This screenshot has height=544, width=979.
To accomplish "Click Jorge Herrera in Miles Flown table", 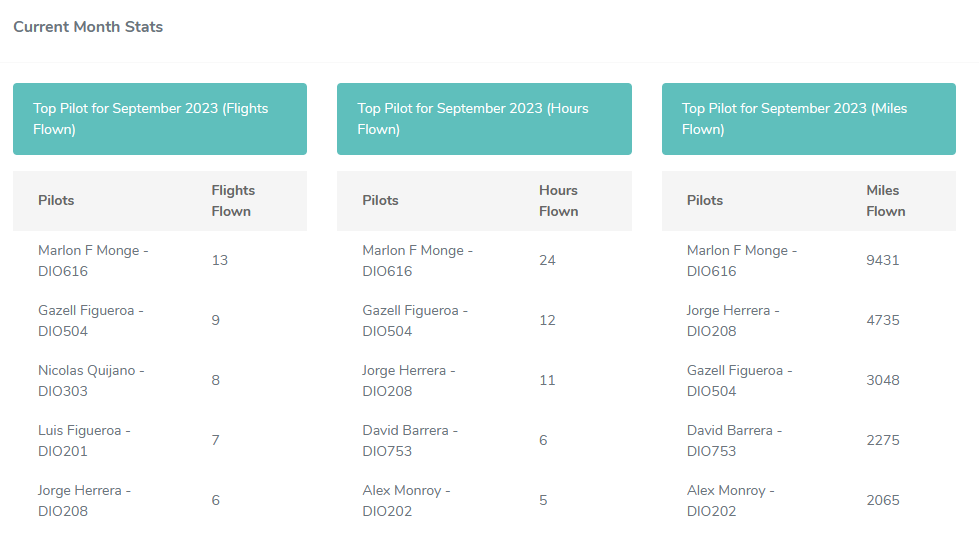I will point(733,321).
